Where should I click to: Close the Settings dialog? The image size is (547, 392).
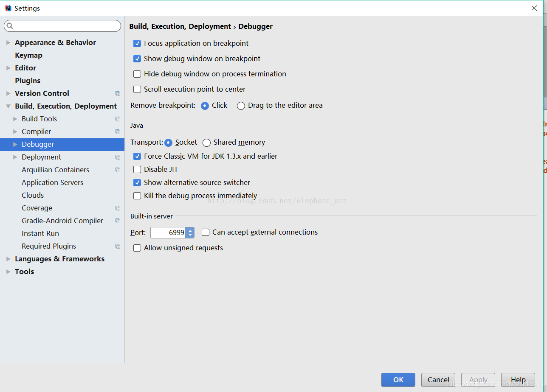(534, 8)
